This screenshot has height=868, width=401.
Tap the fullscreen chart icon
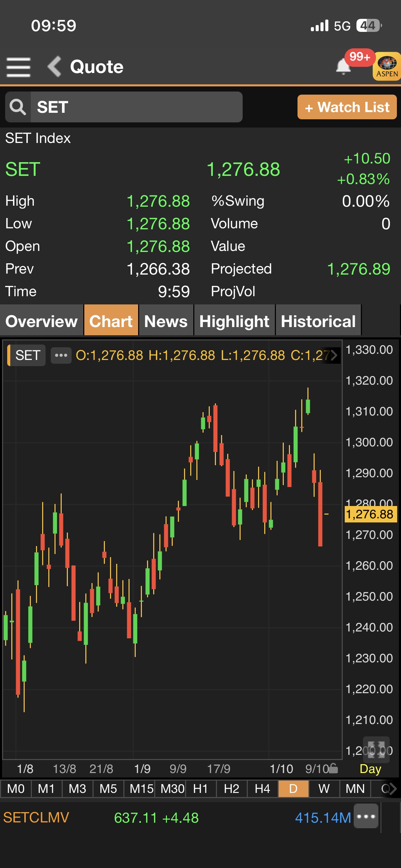pos(376,749)
